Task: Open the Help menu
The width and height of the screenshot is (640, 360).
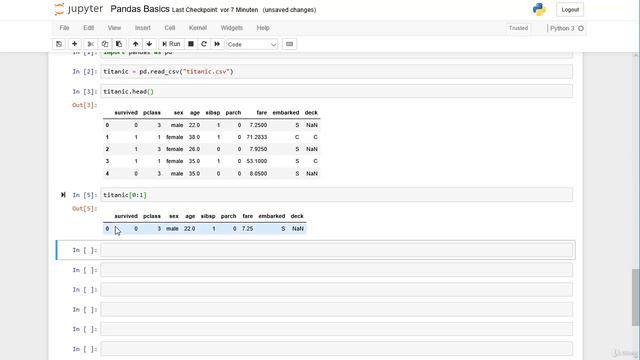Action: 263,28
